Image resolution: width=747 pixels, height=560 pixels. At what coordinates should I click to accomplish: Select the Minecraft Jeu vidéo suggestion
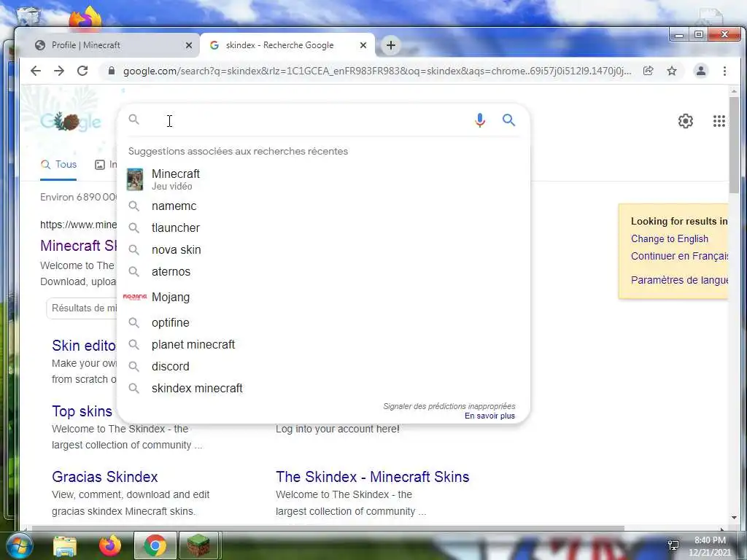[323, 179]
